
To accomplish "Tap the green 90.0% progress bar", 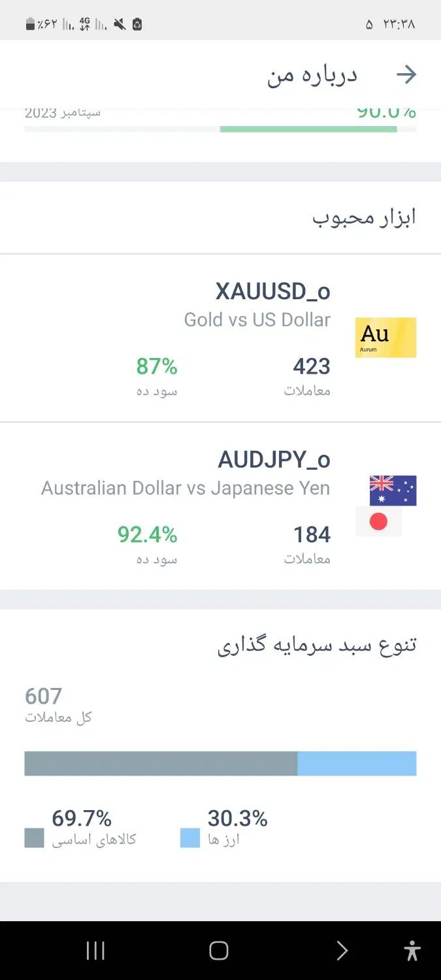I will 308,129.
